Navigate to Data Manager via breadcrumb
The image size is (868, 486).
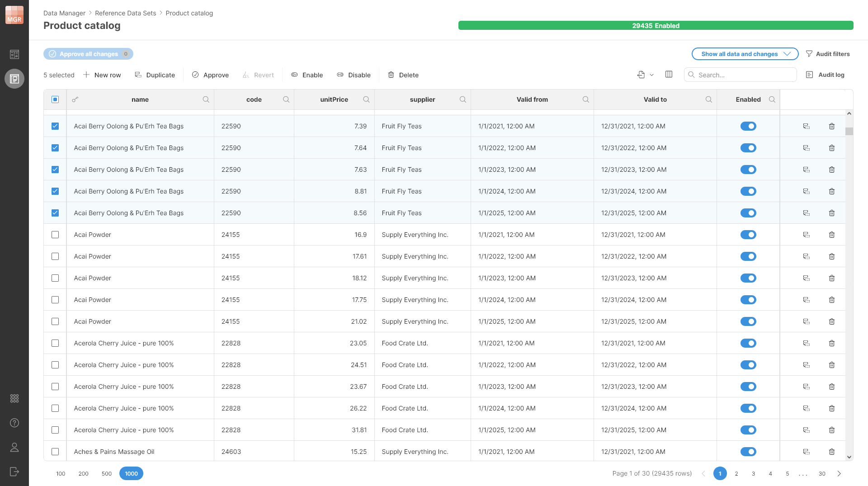click(x=64, y=13)
